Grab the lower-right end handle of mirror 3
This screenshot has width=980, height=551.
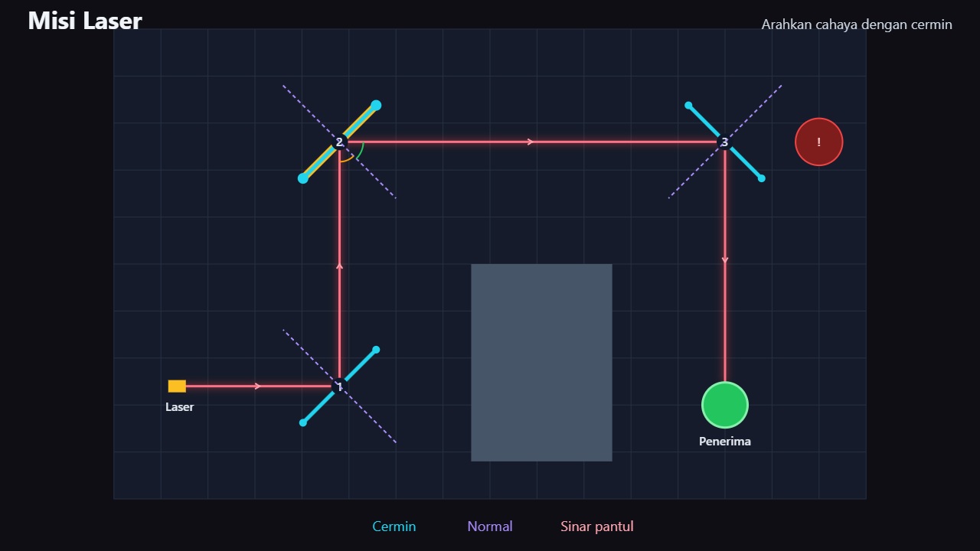click(762, 178)
